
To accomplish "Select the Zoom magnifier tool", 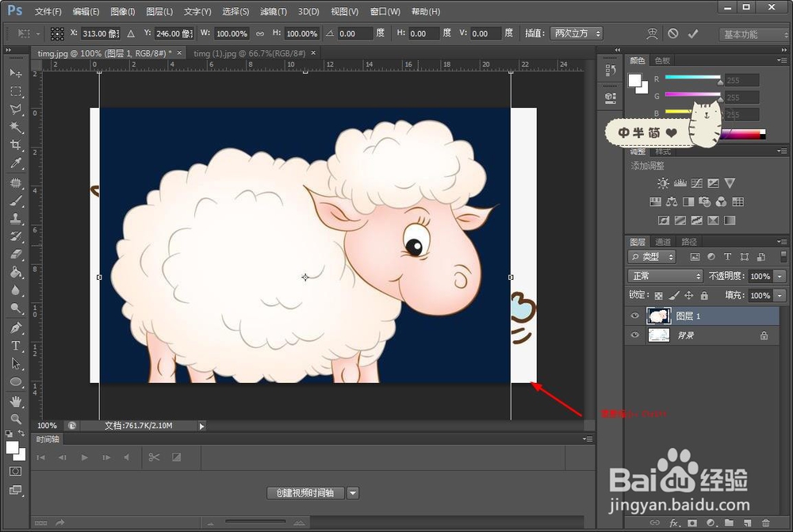I will click(16, 419).
